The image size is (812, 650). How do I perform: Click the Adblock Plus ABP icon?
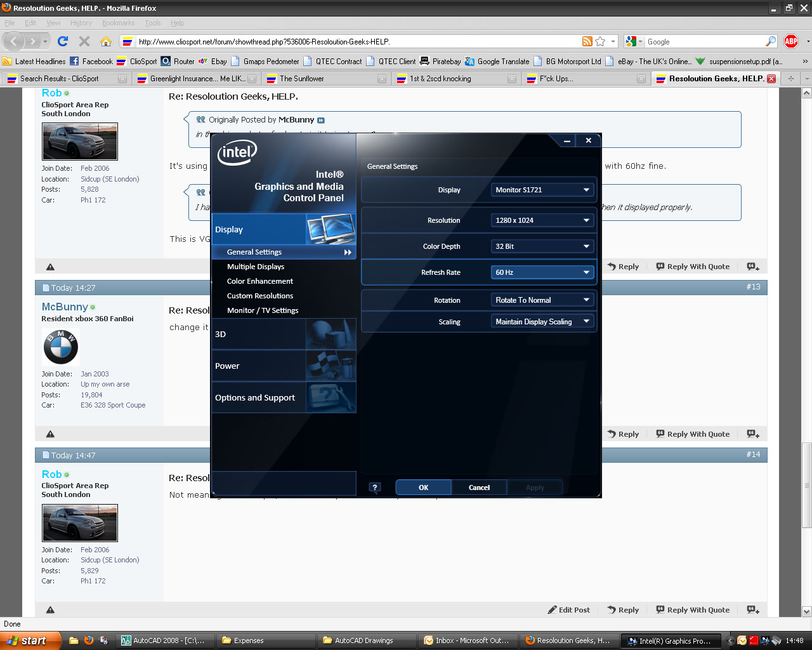tap(791, 41)
